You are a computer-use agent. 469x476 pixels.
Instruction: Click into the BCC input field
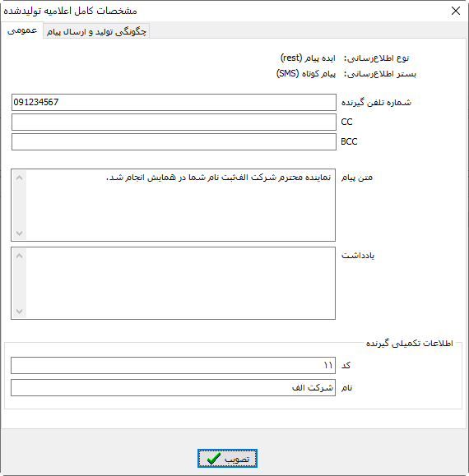pos(174,141)
